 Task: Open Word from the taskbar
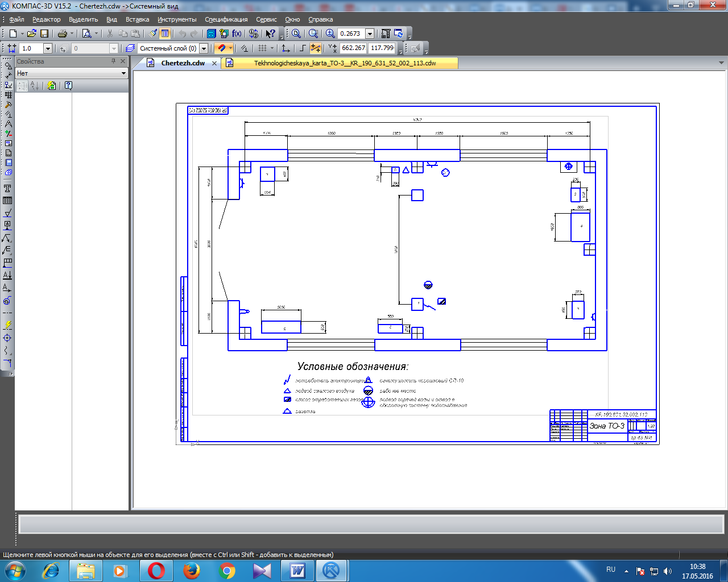(297, 571)
